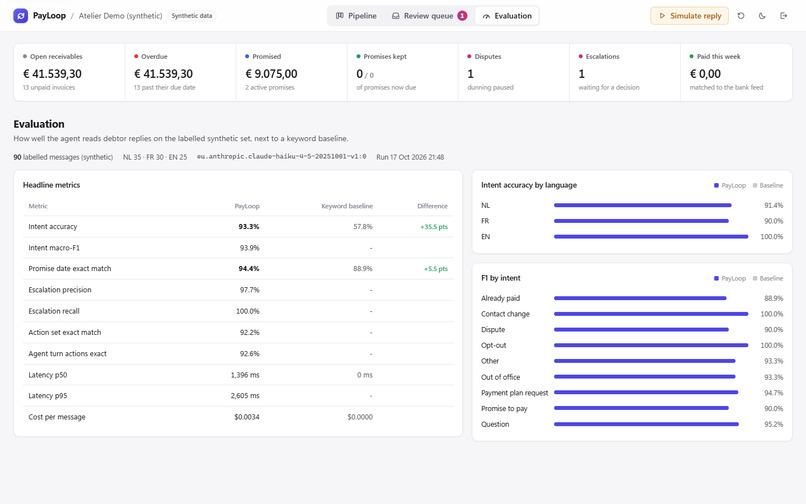Screen dimensions: 806x504
Task: Click Baseline legend in Intent accuracy chart
Action: (768, 186)
